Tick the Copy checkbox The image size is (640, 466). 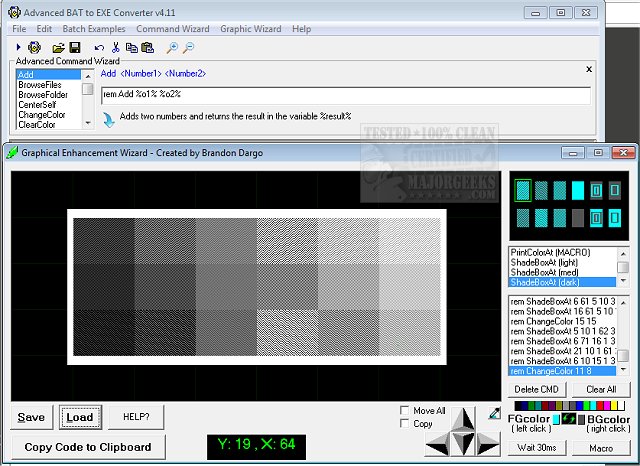[403, 424]
